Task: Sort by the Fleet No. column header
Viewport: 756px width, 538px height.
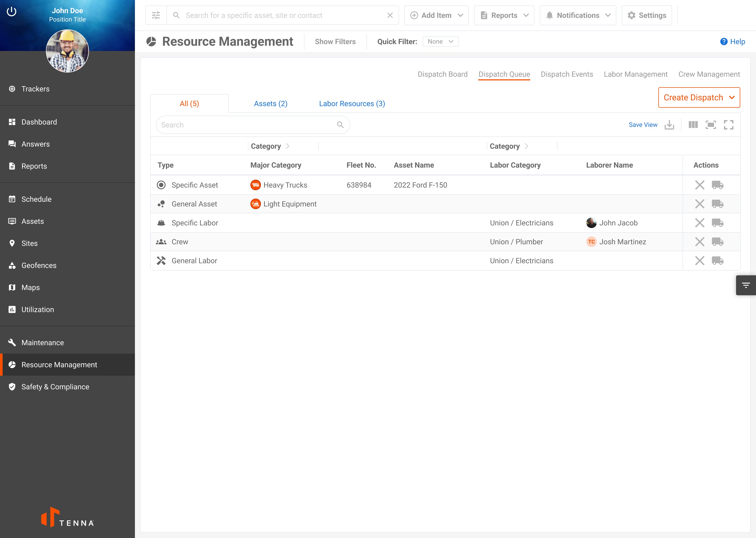Action: [x=361, y=165]
